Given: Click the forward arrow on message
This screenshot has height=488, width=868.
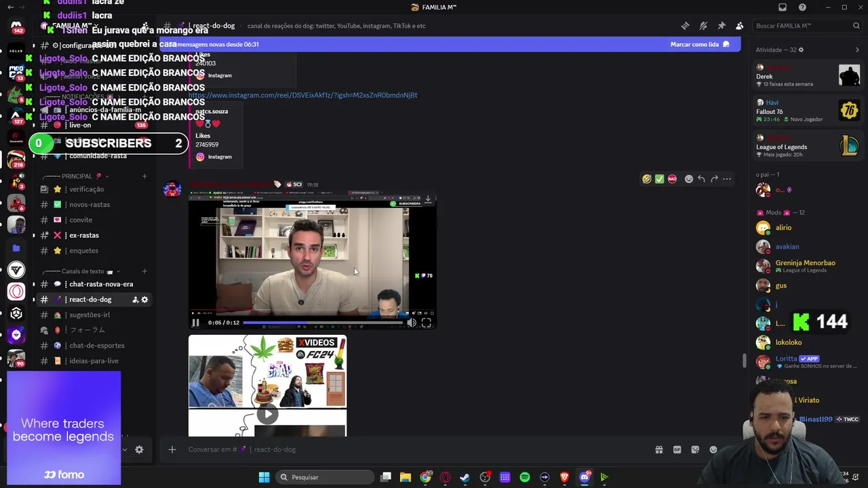Looking at the screenshot, I should click(714, 179).
